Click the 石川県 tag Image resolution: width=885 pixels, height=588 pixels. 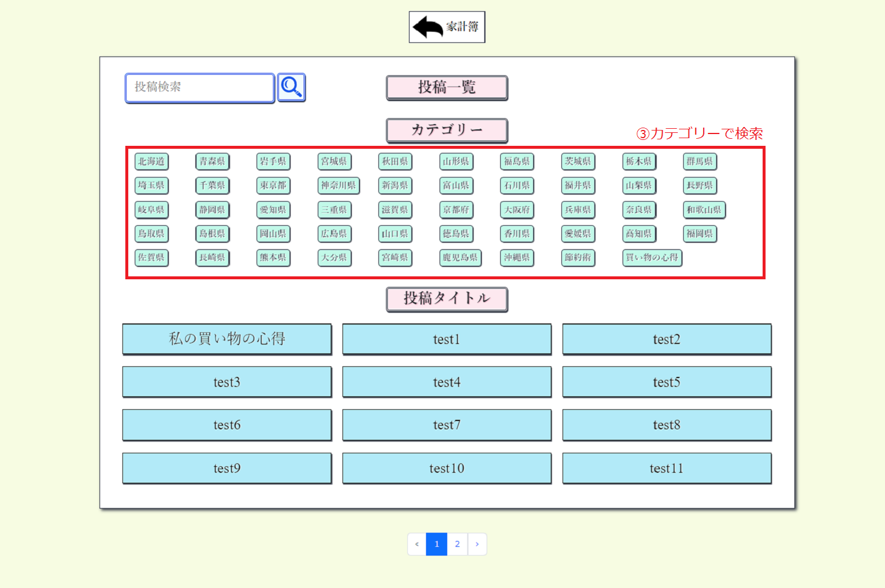(x=517, y=186)
